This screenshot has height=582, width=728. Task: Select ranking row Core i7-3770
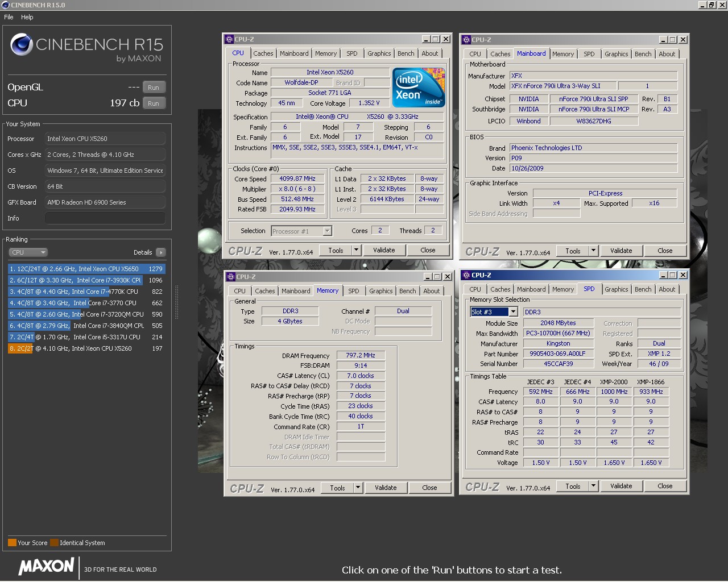click(x=86, y=303)
